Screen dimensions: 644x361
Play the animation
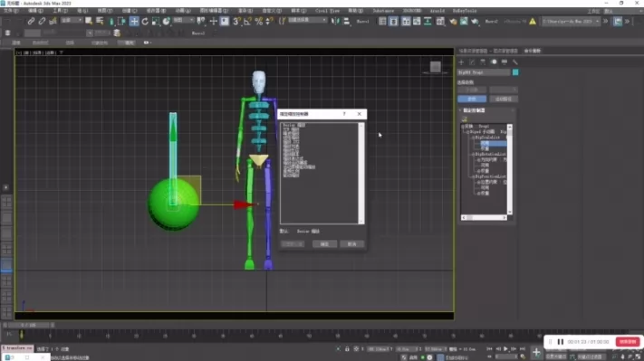tap(505, 348)
